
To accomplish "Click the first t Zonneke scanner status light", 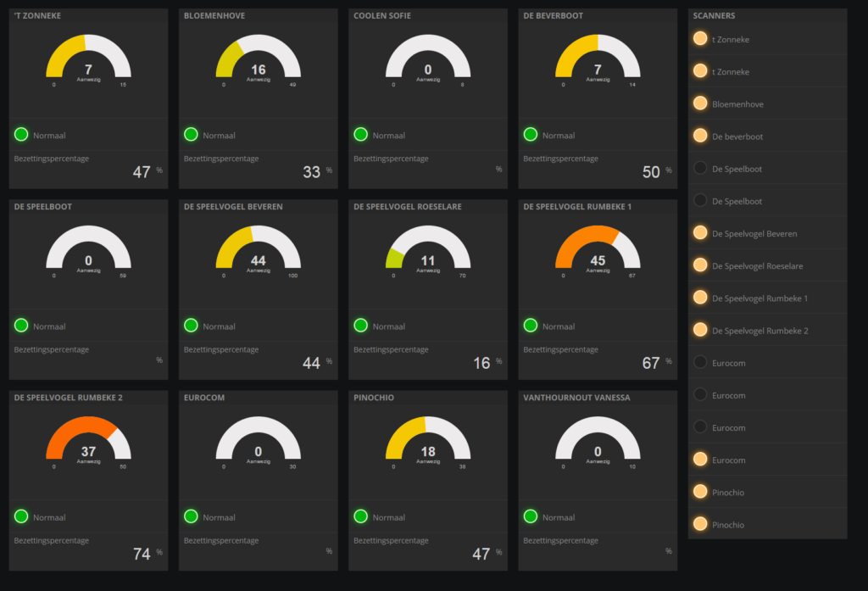I will click(x=700, y=38).
